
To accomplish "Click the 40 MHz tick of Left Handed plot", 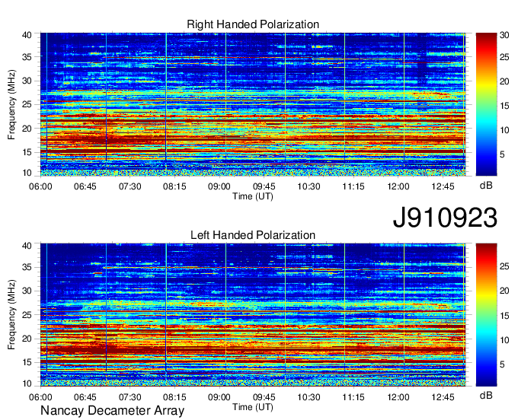I will tap(27, 245).
